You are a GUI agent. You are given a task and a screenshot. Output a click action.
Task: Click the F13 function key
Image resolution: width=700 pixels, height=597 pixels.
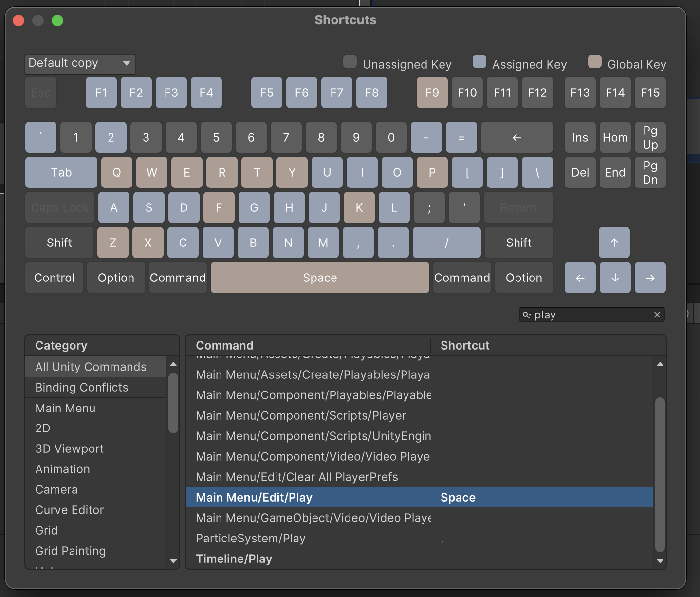pos(580,93)
